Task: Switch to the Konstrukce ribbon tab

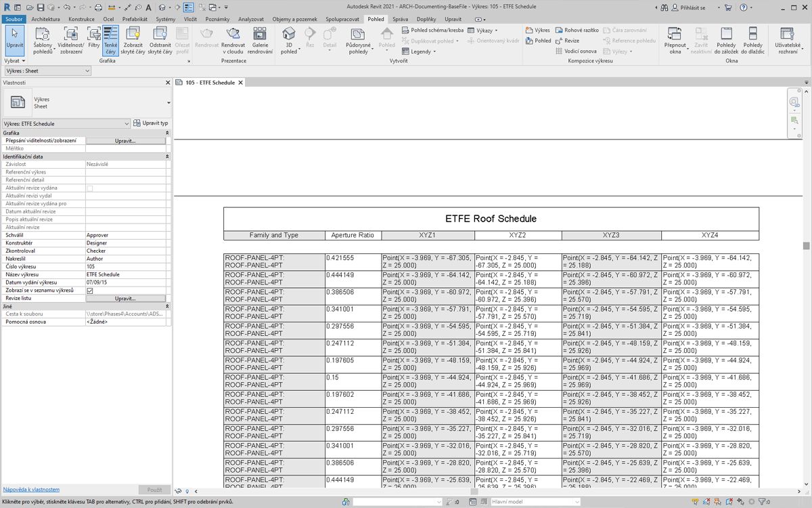Action: [81, 19]
